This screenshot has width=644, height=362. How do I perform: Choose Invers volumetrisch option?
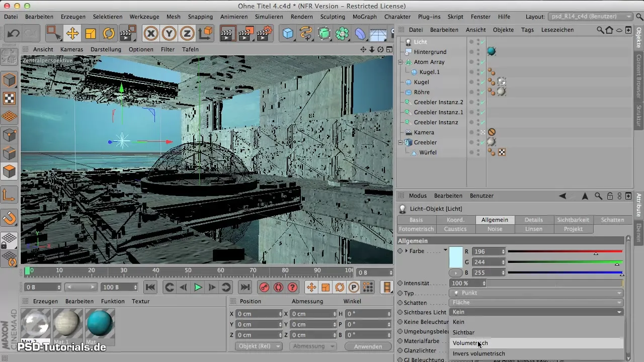click(536, 354)
